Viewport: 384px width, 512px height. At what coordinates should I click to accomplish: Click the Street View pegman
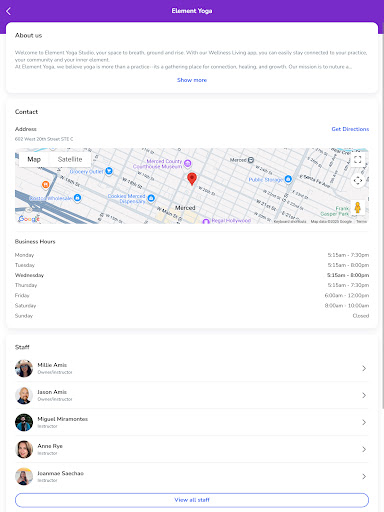click(358, 207)
